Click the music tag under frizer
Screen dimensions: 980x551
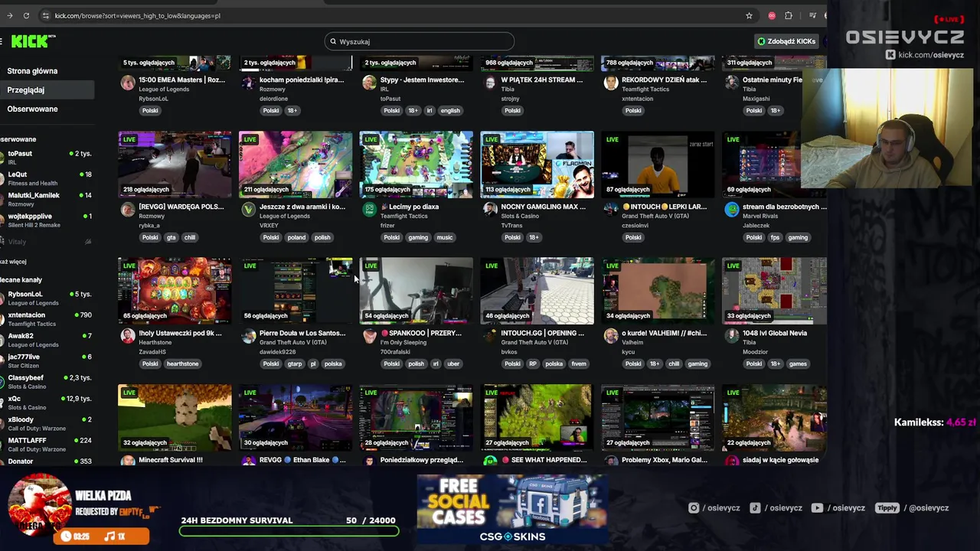coord(445,237)
